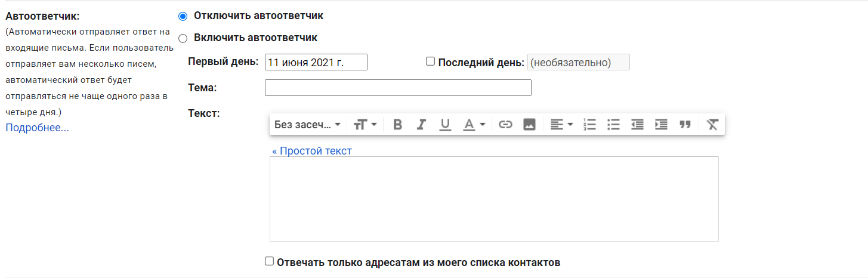Screen dimensions: 868x278
Task: Open the text color picker
Action: pos(474,125)
